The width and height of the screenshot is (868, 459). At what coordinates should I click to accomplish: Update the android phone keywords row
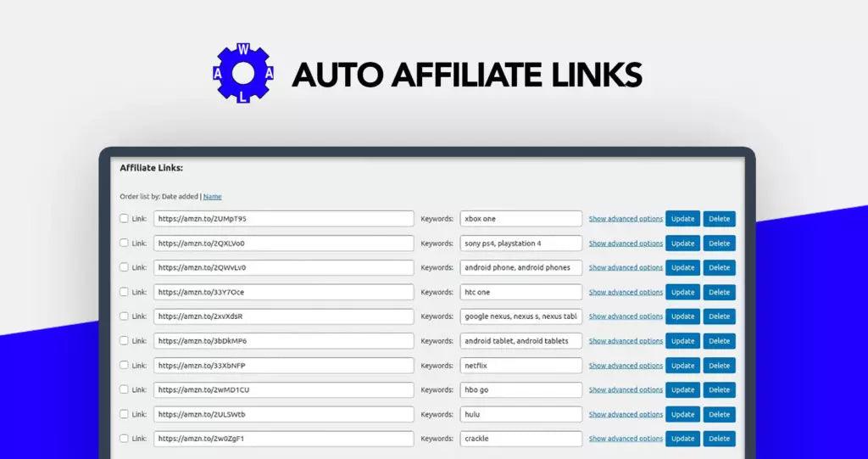(682, 268)
